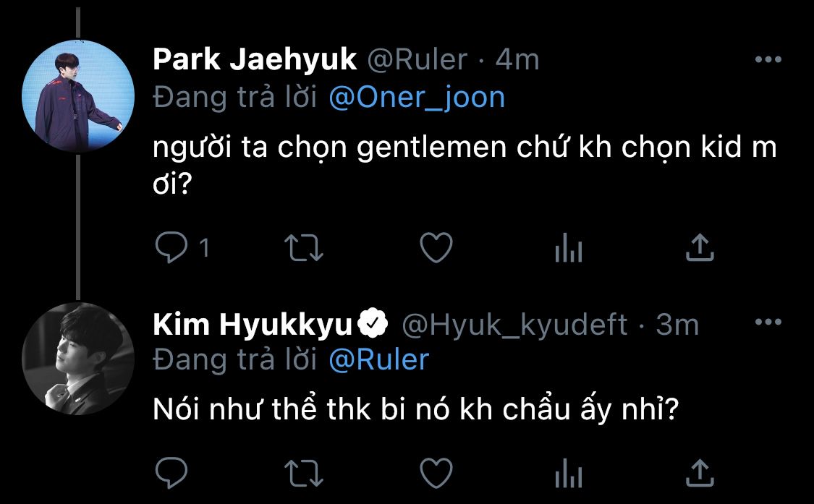
Task: Click the Kim Hyukkyu display name
Action: pos(253,325)
